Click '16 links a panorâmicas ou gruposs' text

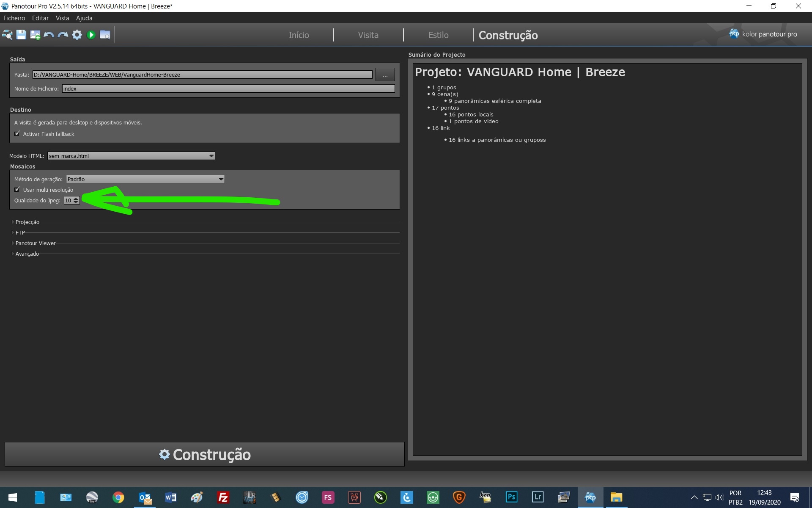pos(497,140)
